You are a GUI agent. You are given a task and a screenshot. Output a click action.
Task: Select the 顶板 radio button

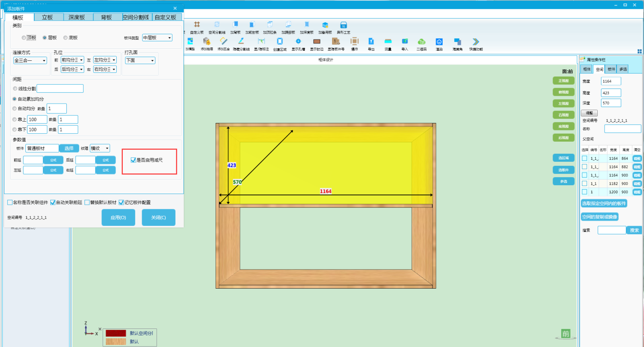pos(24,38)
